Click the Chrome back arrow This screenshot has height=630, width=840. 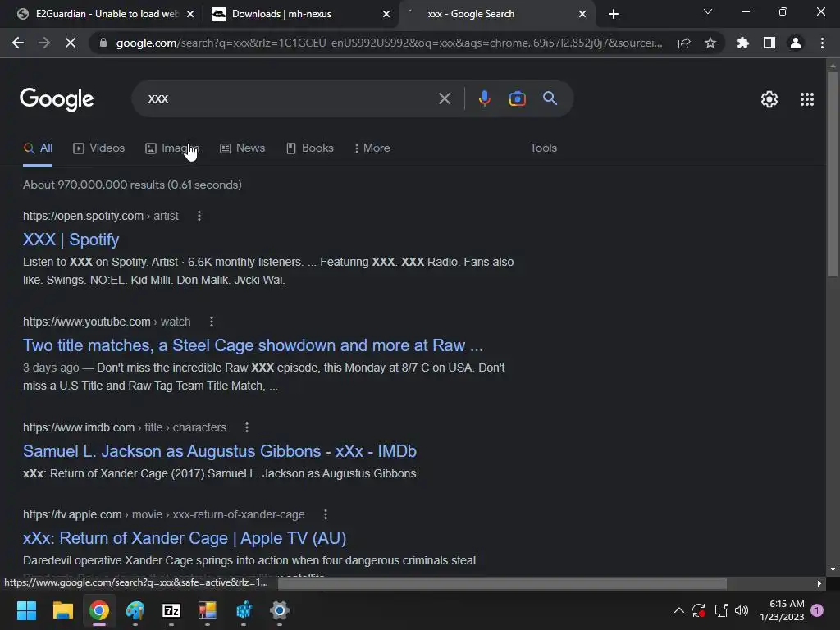click(18, 43)
